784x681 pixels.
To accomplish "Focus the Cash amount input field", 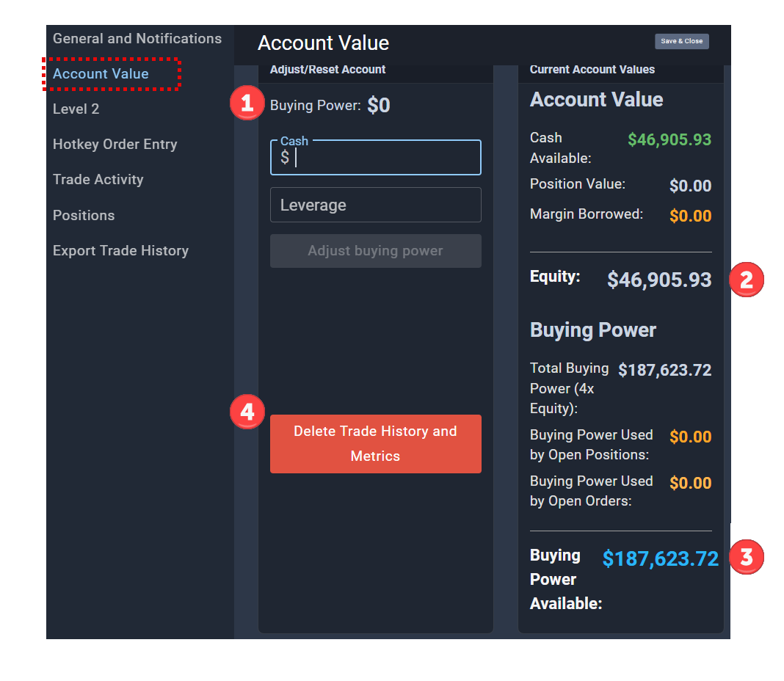I will pyautogui.click(x=376, y=158).
